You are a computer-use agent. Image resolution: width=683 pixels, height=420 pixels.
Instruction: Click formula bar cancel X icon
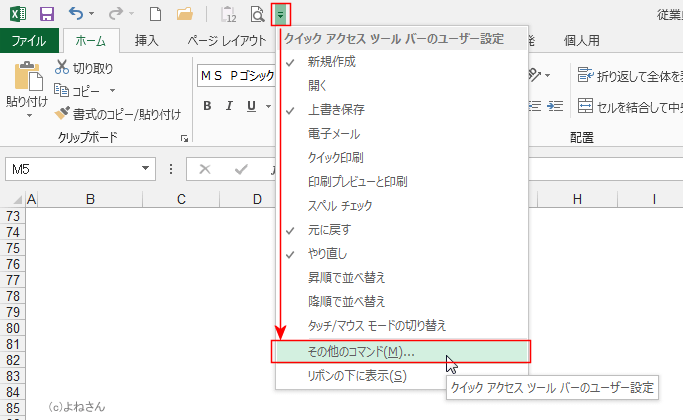pos(205,169)
